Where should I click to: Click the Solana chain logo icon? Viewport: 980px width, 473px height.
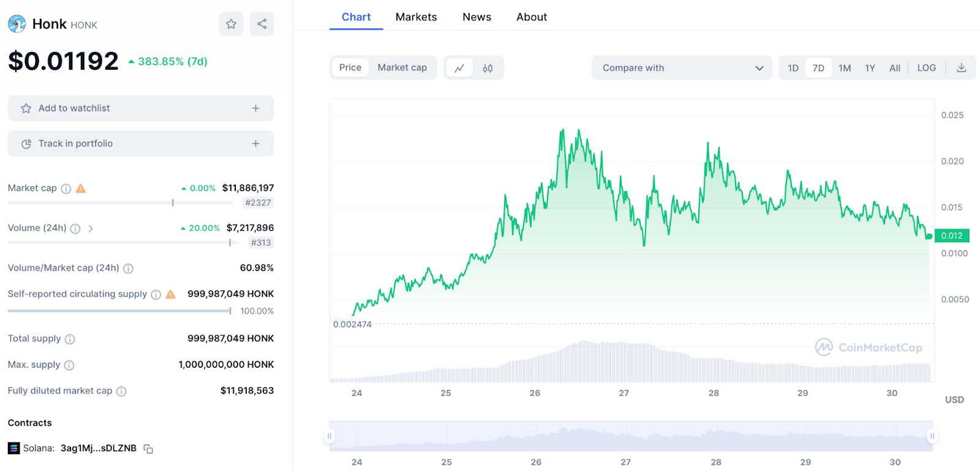coord(13,449)
